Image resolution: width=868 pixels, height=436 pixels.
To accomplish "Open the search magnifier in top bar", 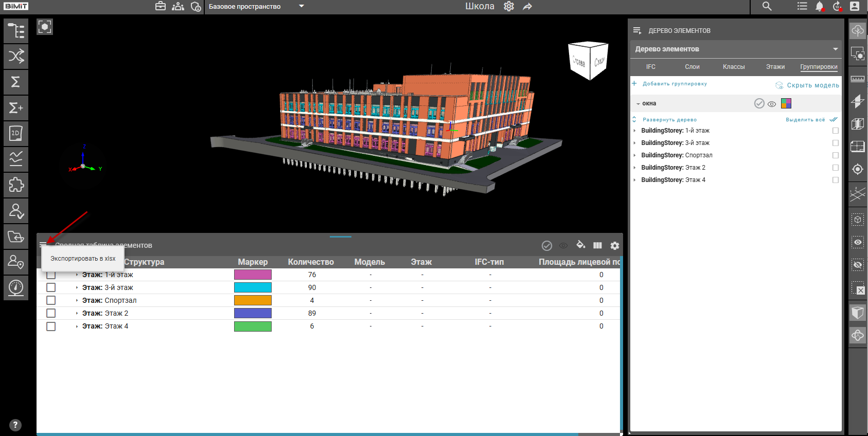I will click(x=767, y=6).
